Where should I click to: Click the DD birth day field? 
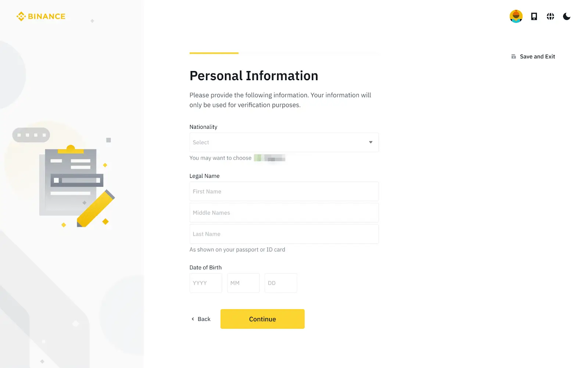(280, 283)
